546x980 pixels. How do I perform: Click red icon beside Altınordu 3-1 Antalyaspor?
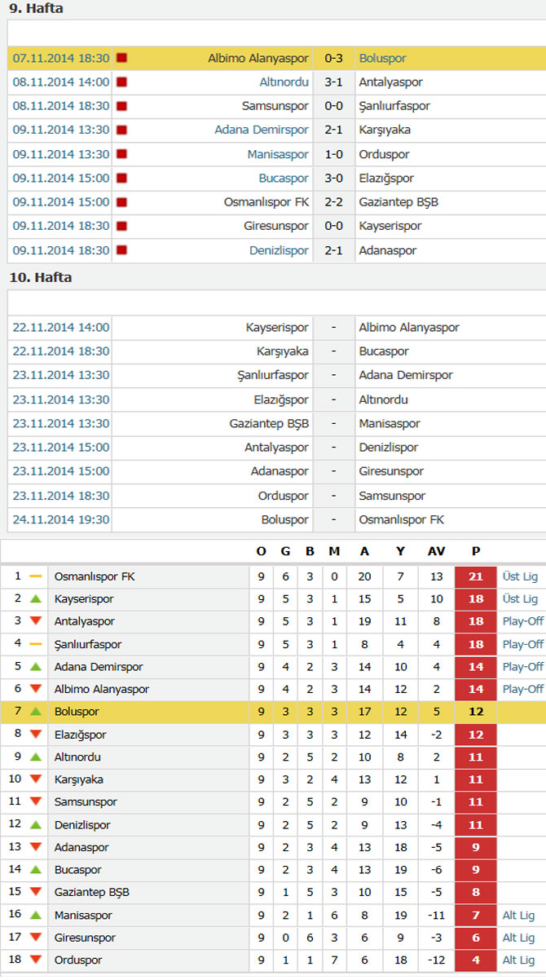coord(122,82)
